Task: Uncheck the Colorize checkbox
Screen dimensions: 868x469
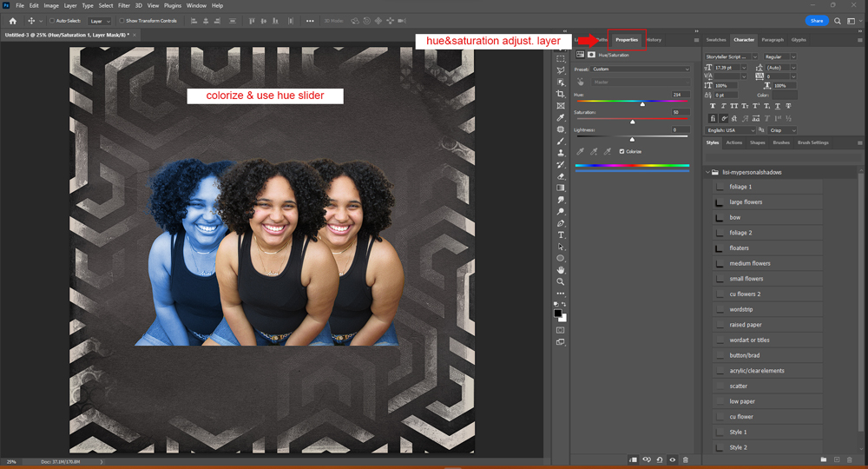Action: point(621,151)
